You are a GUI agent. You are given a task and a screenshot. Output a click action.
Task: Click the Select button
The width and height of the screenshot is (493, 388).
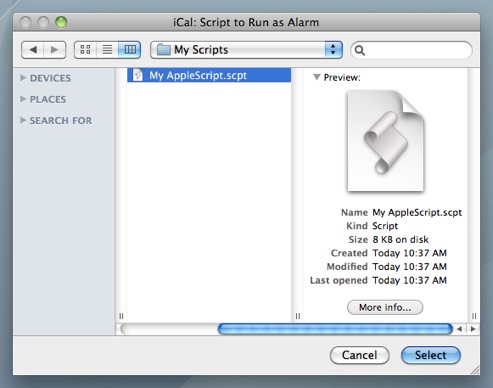tap(431, 355)
